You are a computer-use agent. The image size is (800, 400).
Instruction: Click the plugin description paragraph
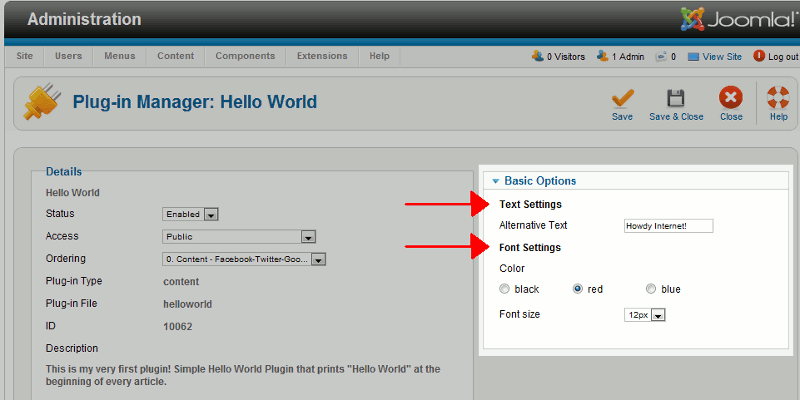click(x=243, y=375)
